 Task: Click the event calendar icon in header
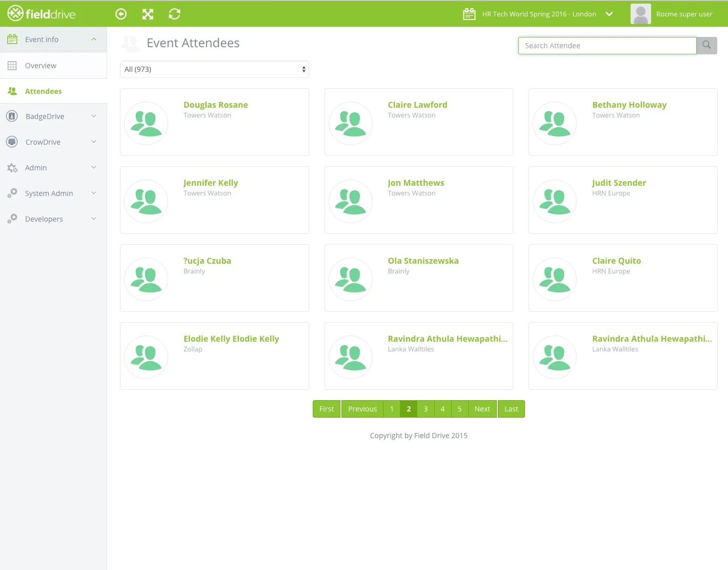coord(469,14)
